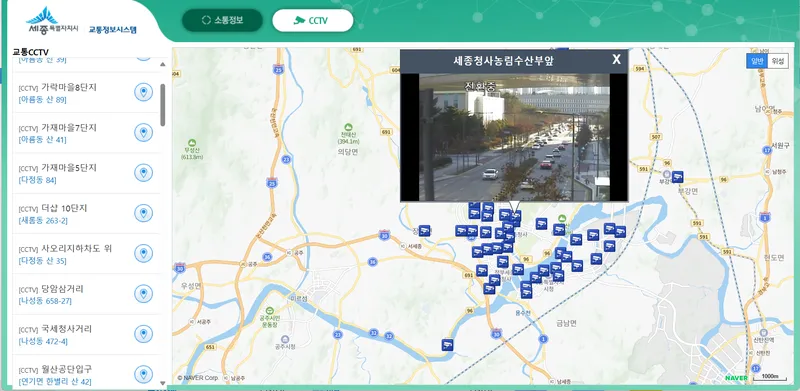800x391 pixels.
Task: Select the 가재마을5단지 list entry
Action: coord(86,173)
